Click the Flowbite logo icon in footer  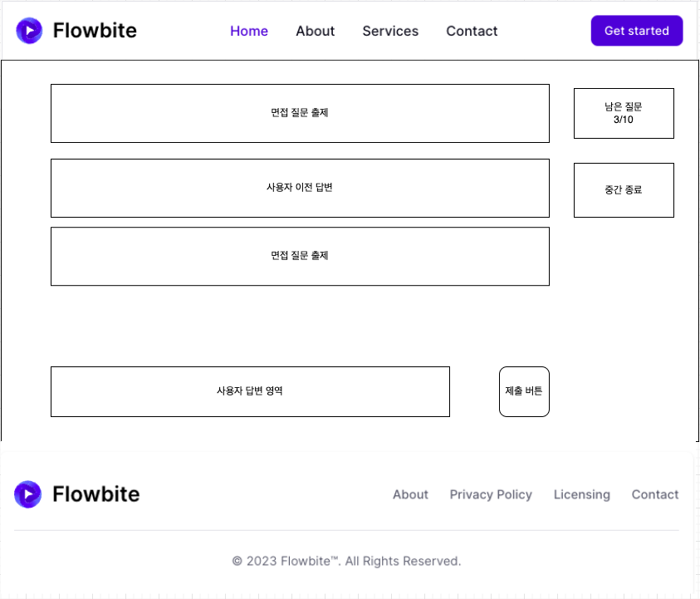(27, 494)
